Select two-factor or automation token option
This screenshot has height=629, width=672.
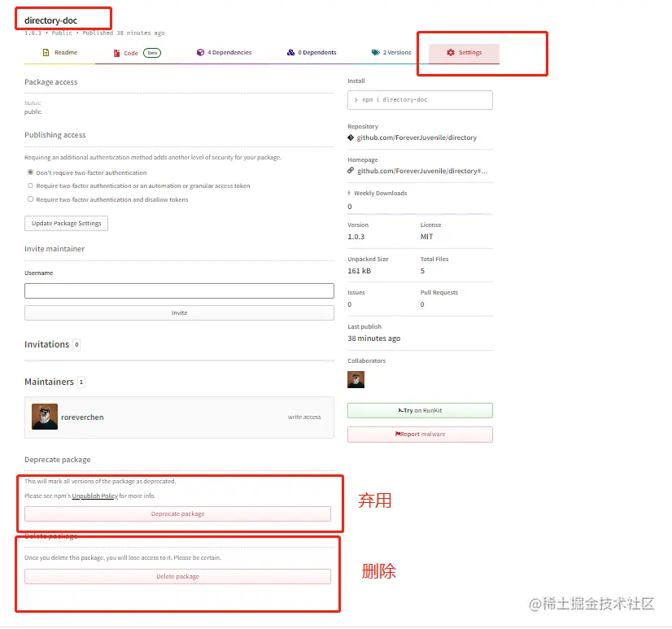30,186
